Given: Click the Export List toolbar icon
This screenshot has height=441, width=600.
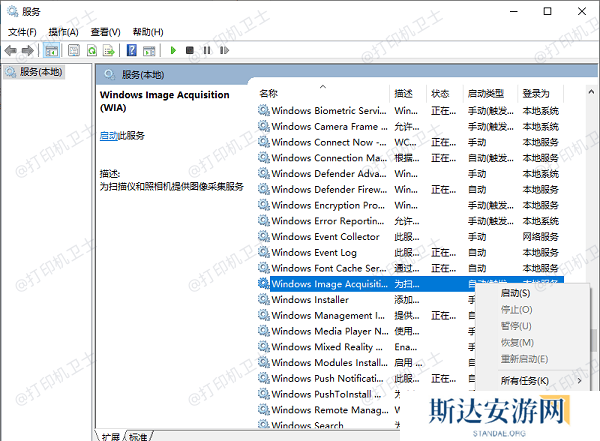Looking at the screenshot, I should (x=109, y=50).
